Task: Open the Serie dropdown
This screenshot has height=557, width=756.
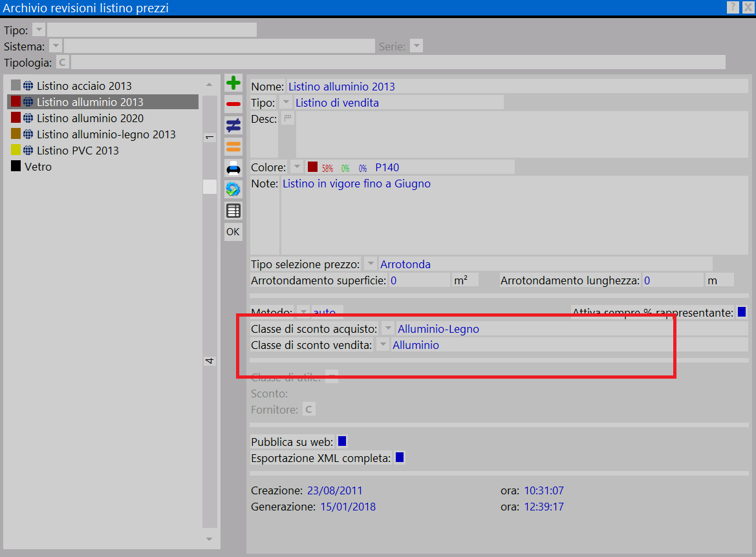Action: (416, 47)
